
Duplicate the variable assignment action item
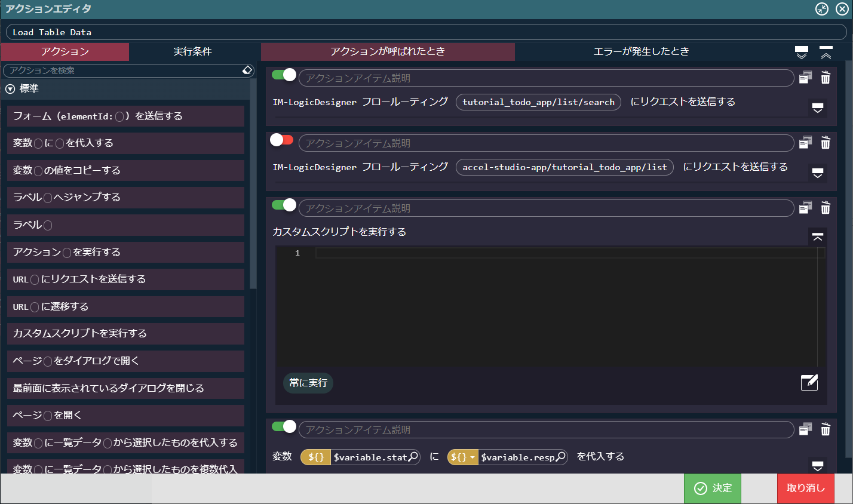(x=805, y=429)
